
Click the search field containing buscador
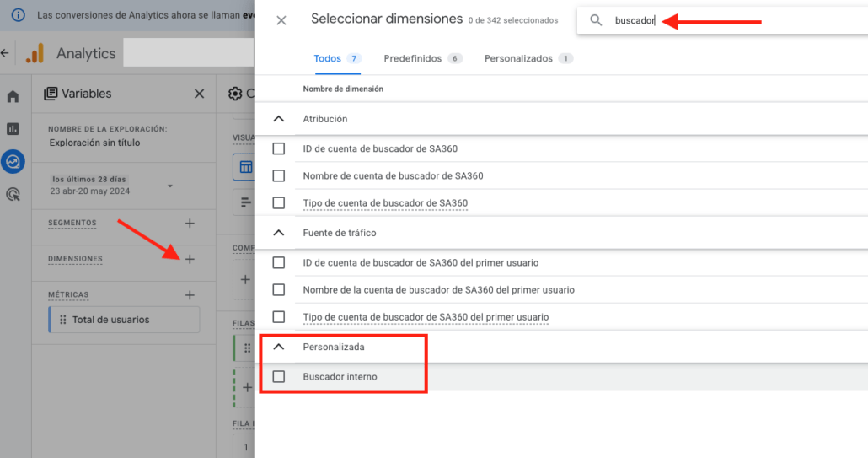point(722,20)
